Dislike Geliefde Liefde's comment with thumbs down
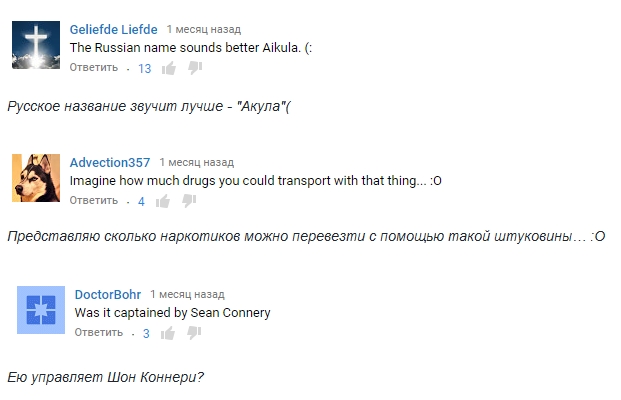 pos(195,68)
